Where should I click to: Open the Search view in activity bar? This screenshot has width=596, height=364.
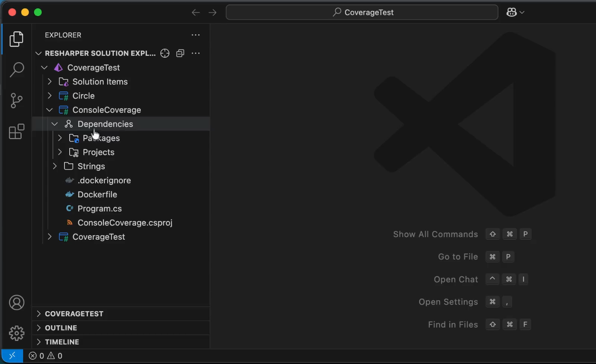pos(16,70)
